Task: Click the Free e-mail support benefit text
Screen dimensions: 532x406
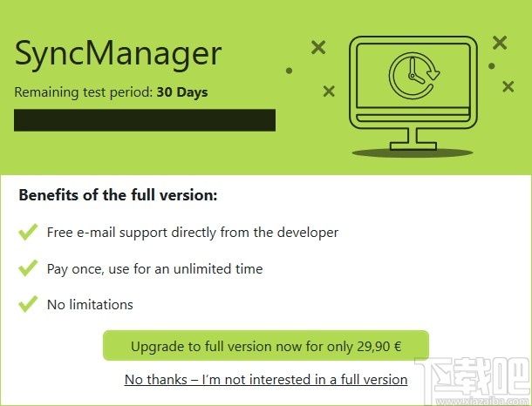Action: tap(192, 233)
